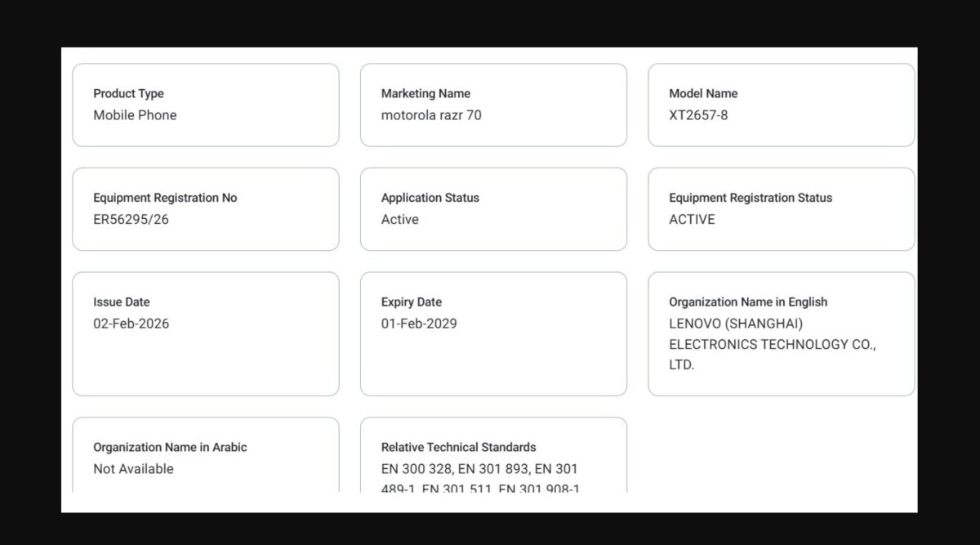Click the 'Mobile Phone' product type value
Screen dimensions: 980x545
pos(135,115)
